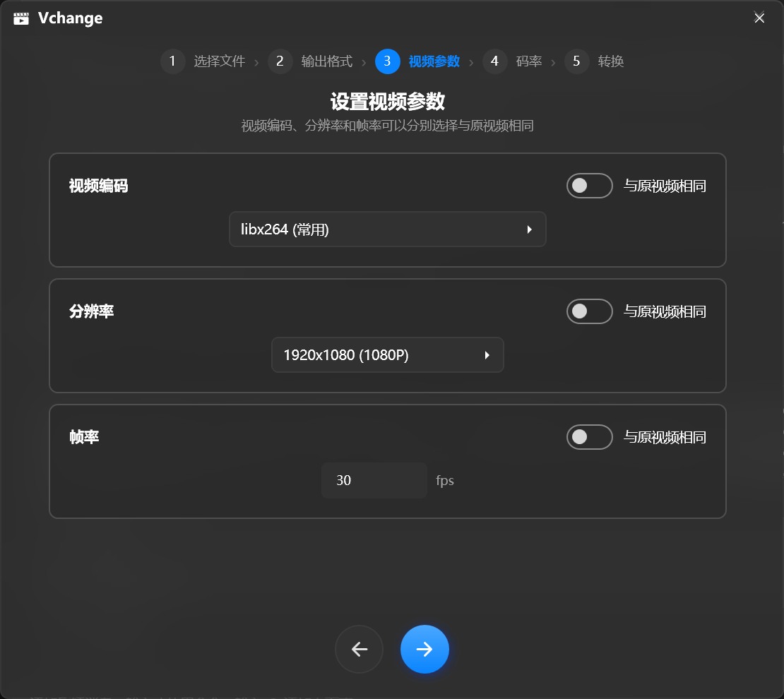Click the fps unit label

tap(445, 481)
